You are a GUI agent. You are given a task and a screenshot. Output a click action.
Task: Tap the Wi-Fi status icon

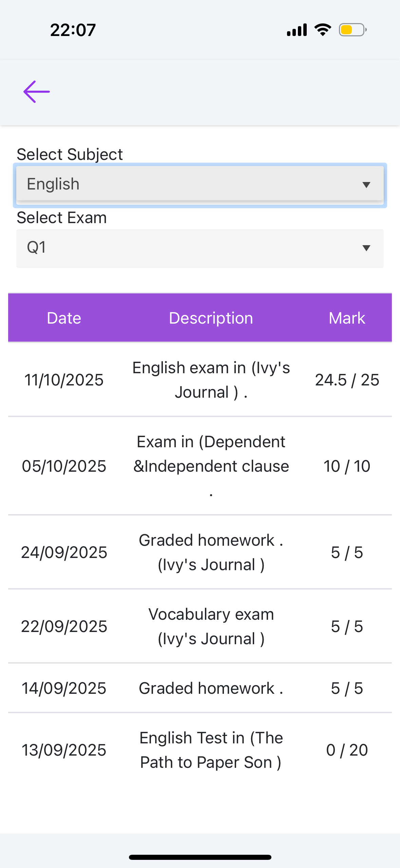[x=323, y=30]
